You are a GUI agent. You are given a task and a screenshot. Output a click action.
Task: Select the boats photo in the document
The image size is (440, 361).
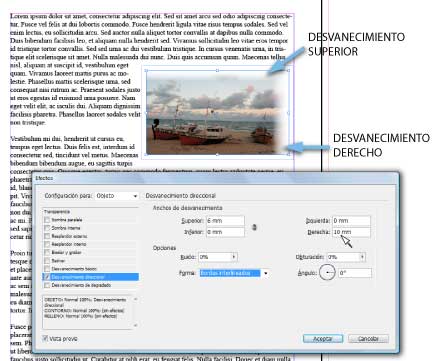pyautogui.click(x=217, y=113)
